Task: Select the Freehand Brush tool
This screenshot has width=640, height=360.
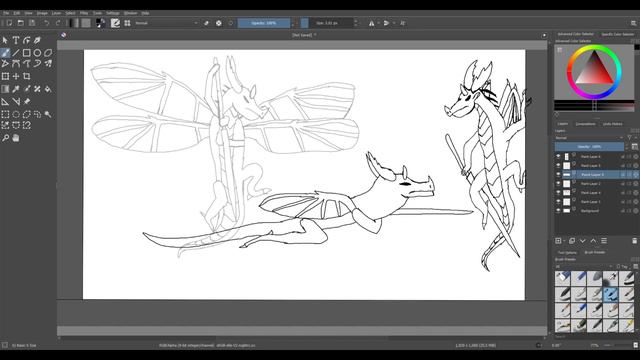Action: coord(5,53)
